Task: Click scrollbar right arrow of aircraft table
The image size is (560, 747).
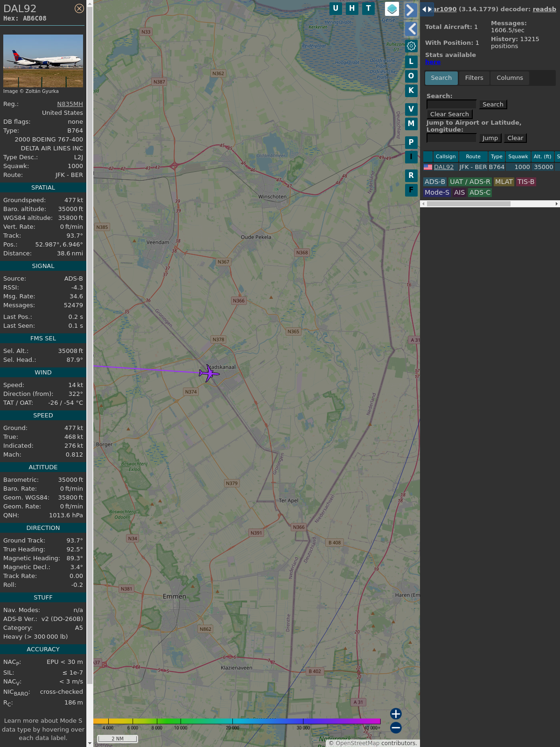Action: tap(556, 204)
